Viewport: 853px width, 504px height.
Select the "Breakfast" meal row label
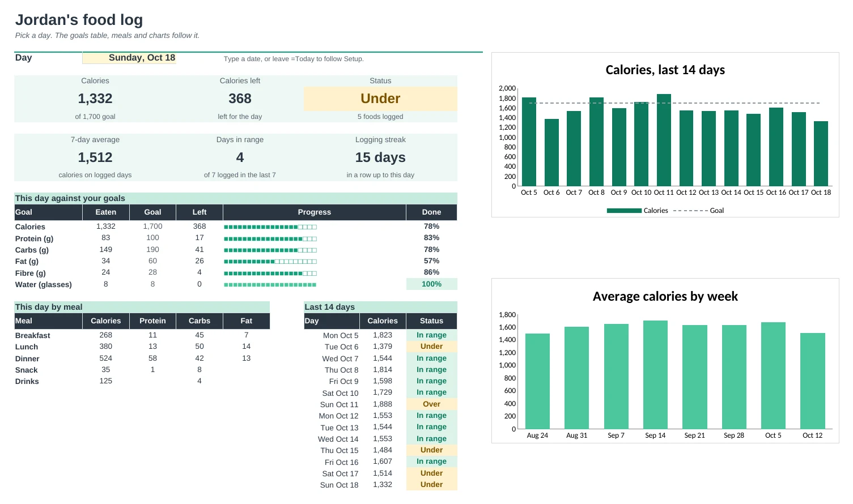coord(33,335)
